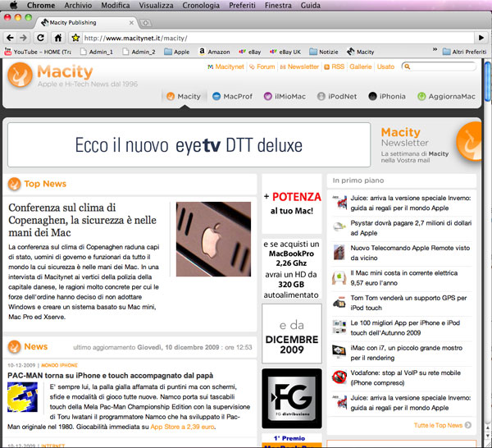
Task: Click the Pac-Man article thumbnail
Action: point(23,397)
